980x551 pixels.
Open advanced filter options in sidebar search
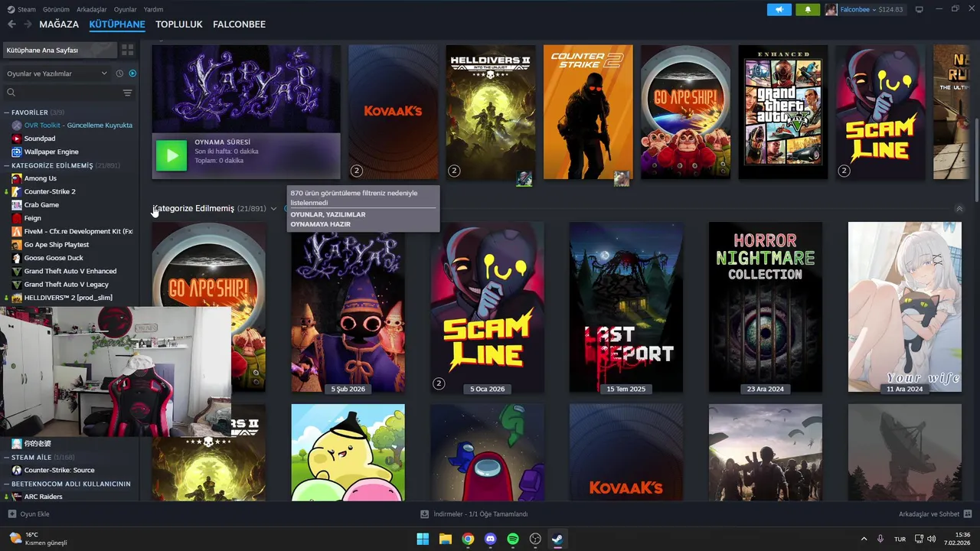point(127,93)
